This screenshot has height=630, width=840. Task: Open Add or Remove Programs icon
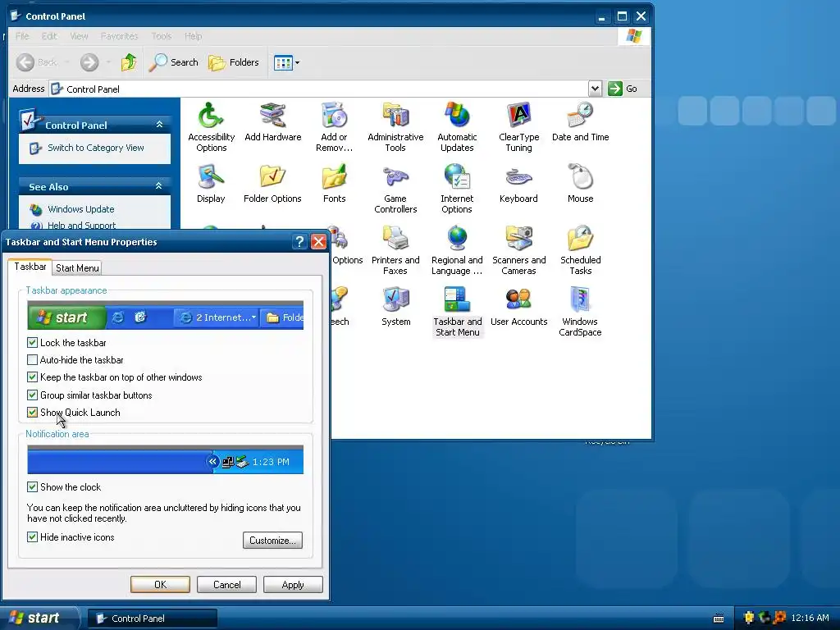[334, 127]
